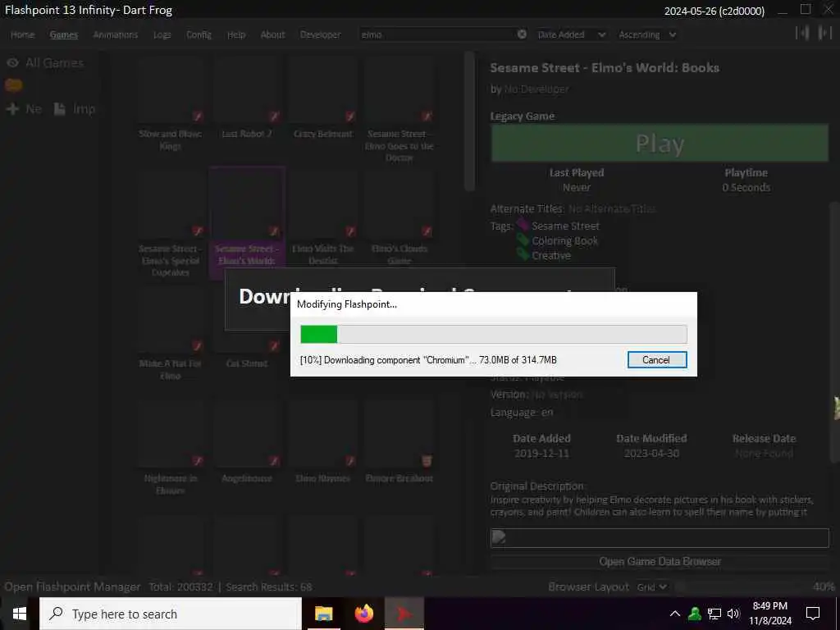The width and height of the screenshot is (840, 630).
Task: Open the Windows Start menu
Action: tap(20, 614)
